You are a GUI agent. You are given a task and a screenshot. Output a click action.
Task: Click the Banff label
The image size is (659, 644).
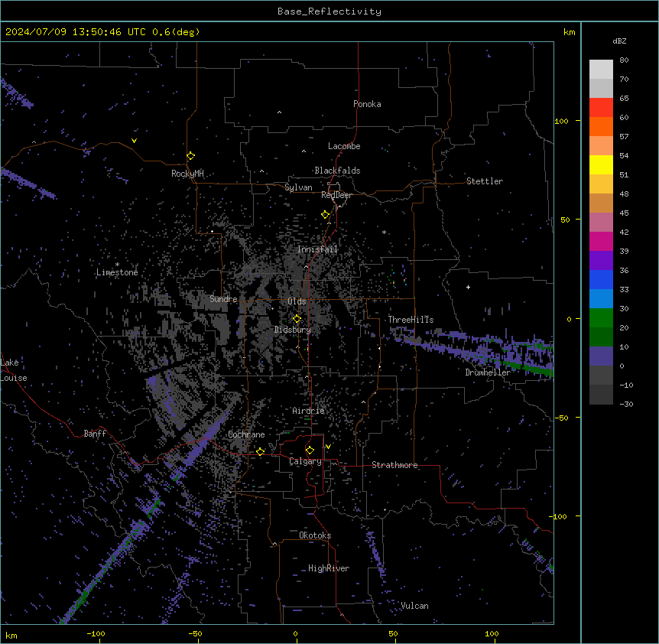point(95,434)
